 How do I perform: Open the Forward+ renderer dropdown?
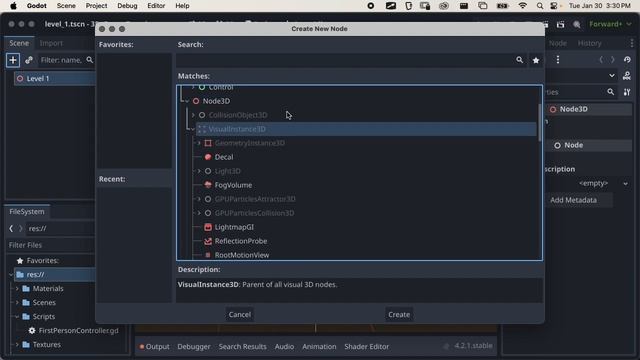coord(610,24)
